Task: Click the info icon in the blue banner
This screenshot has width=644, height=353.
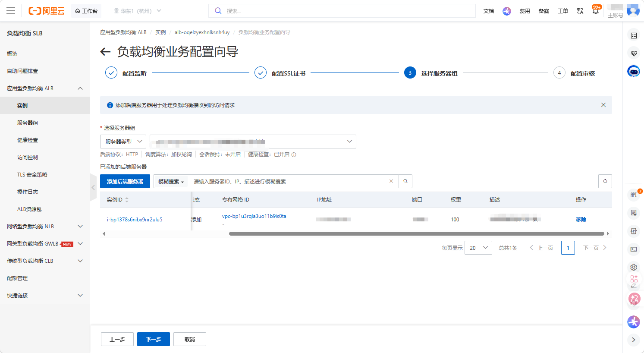Action: pyautogui.click(x=110, y=105)
